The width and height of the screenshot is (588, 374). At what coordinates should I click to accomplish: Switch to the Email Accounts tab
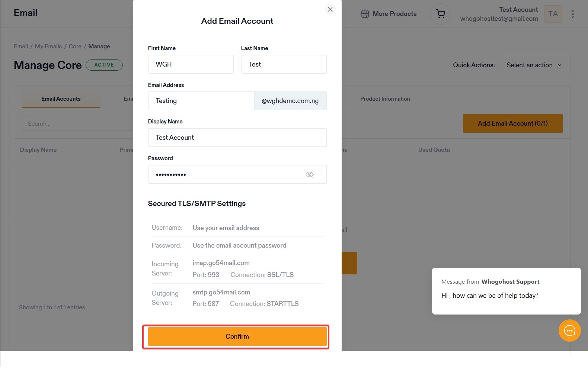pyautogui.click(x=61, y=99)
